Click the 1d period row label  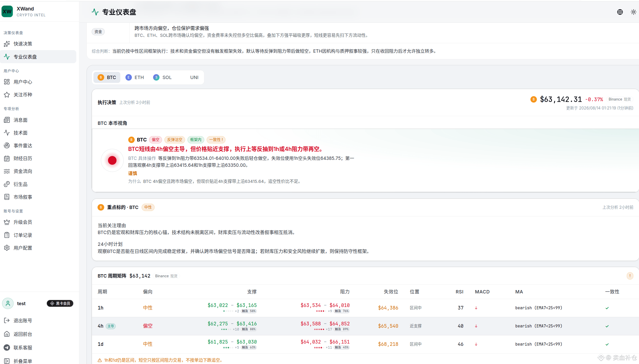[101, 344]
